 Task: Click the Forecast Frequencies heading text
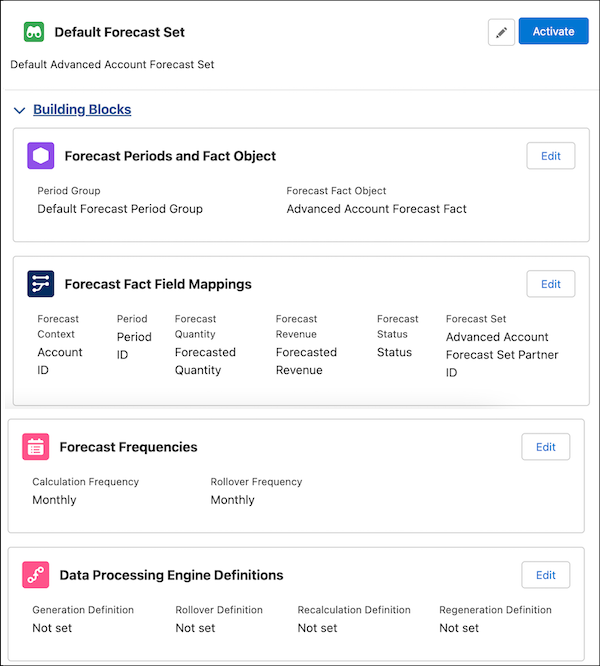[128, 447]
